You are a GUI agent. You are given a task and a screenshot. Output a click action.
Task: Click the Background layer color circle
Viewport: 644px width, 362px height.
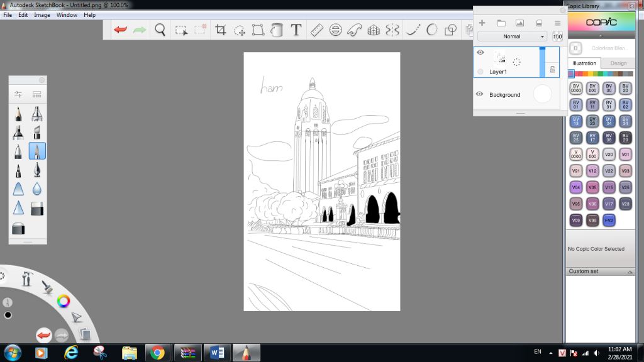(543, 94)
